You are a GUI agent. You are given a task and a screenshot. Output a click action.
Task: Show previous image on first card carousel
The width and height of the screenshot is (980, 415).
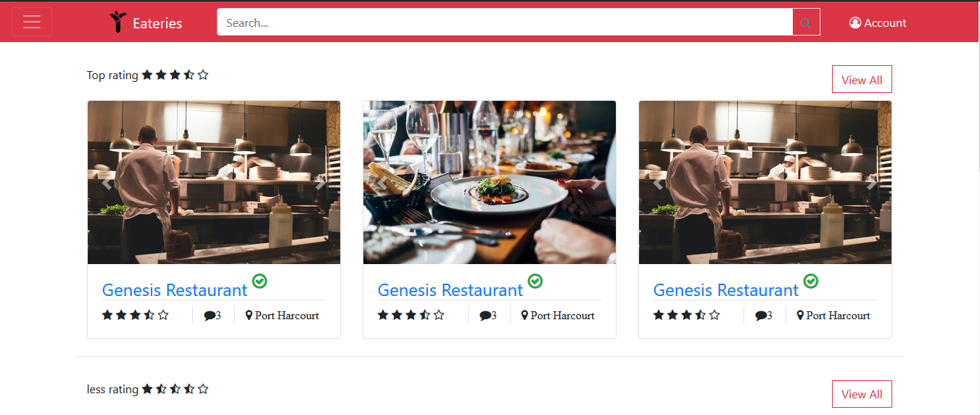[x=107, y=183]
